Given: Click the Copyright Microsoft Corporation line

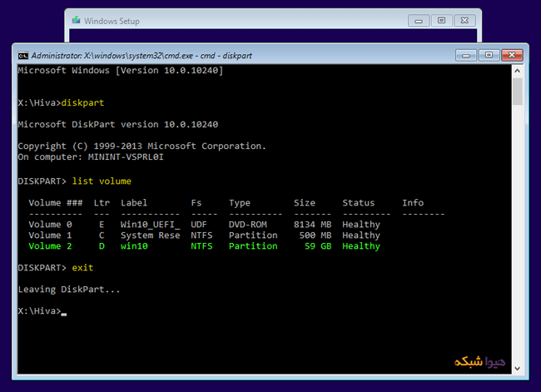Looking at the screenshot, I should (x=141, y=146).
